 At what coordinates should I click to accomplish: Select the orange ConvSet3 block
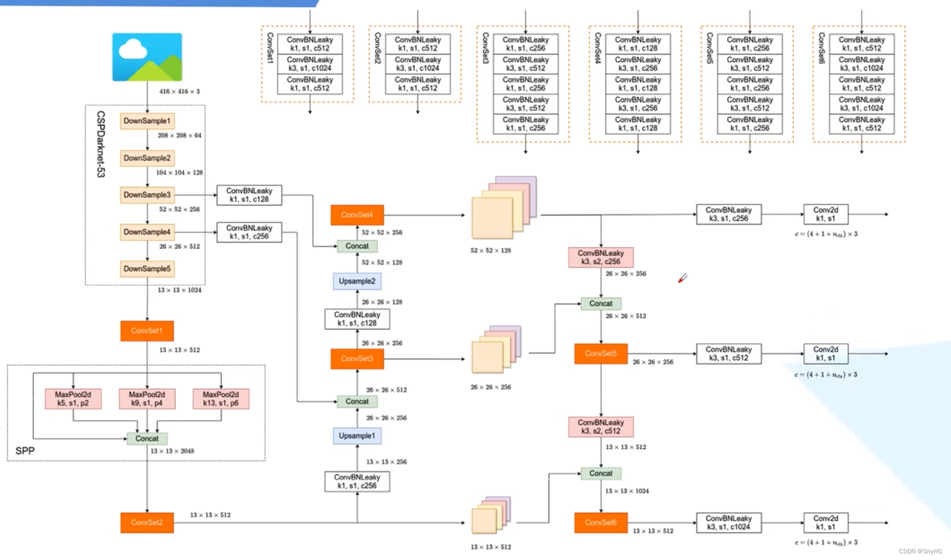pos(358,359)
